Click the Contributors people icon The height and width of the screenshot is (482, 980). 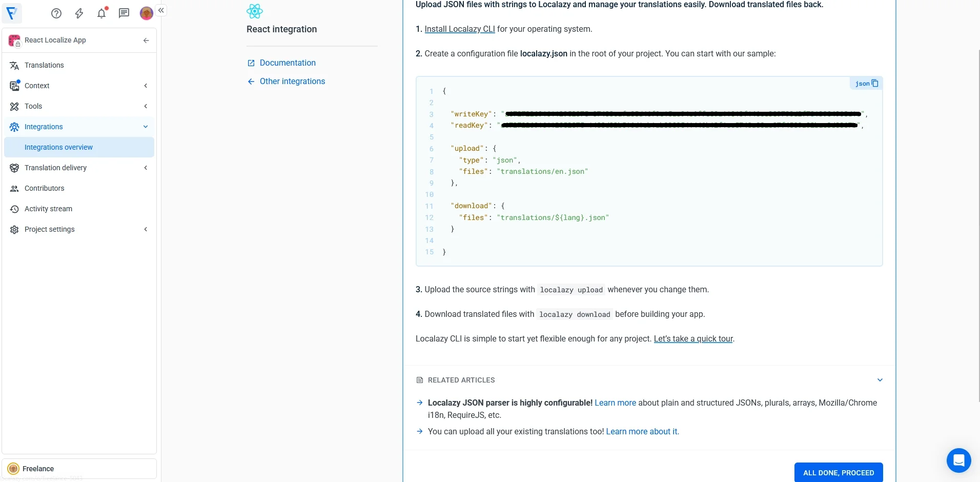tap(14, 189)
